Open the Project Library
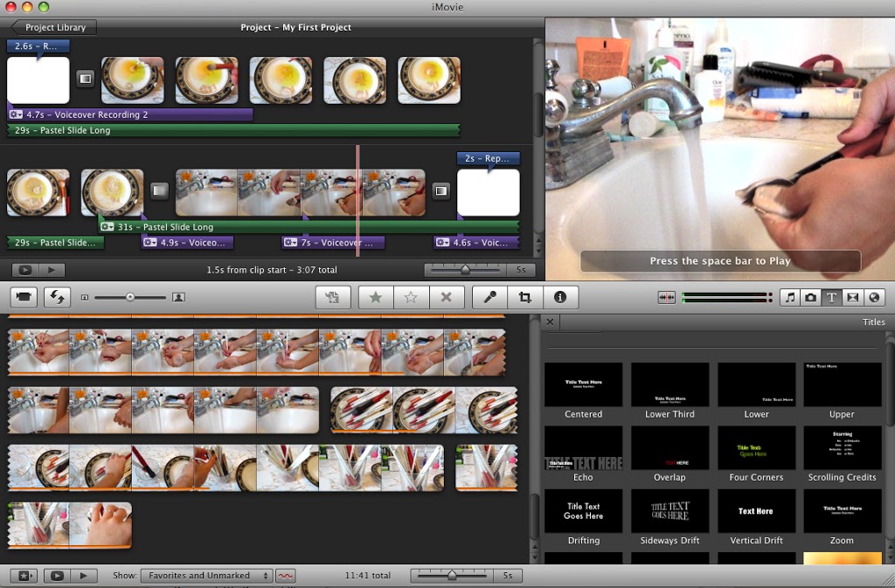 click(53, 27)
